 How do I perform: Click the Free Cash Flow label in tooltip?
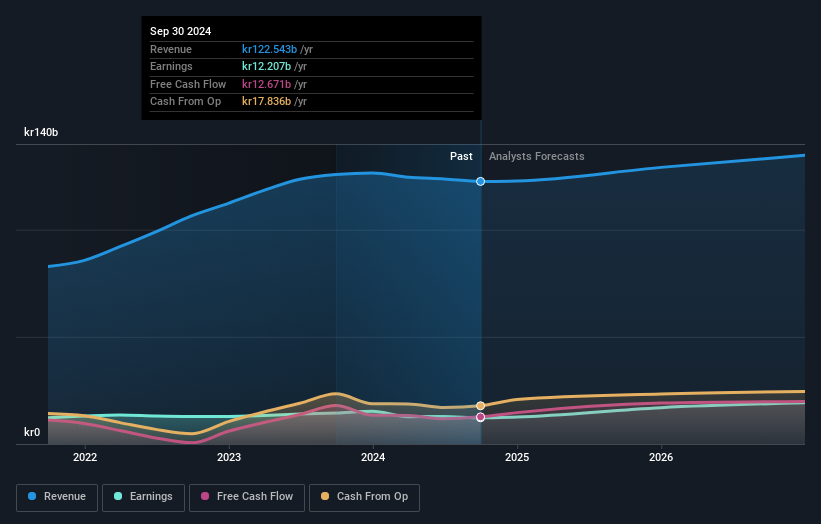pos(188,84)
